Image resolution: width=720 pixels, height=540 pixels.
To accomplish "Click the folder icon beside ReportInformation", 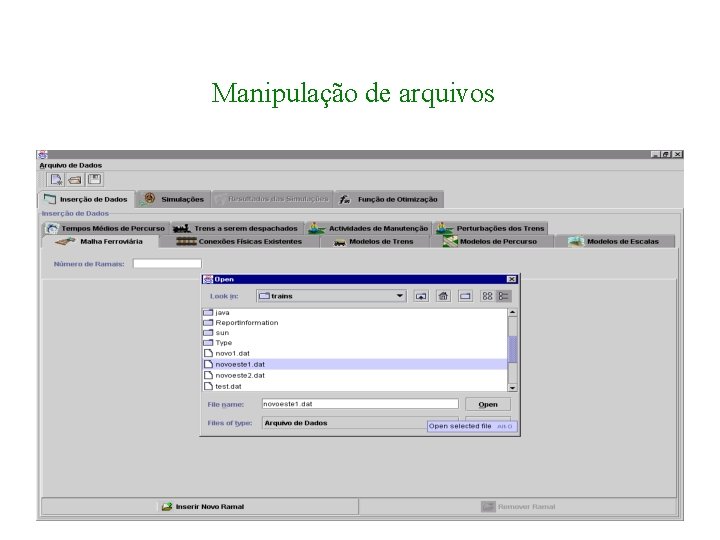I will tap(208, 323).
